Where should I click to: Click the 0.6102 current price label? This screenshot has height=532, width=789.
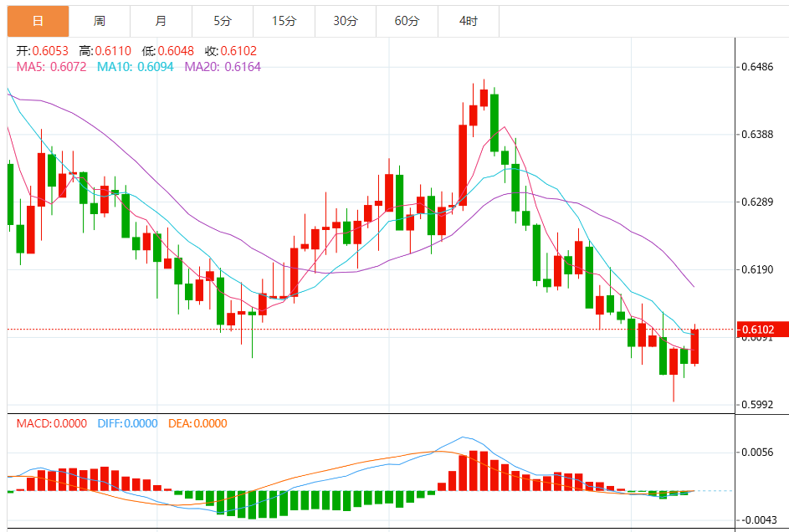click(762, 330)
